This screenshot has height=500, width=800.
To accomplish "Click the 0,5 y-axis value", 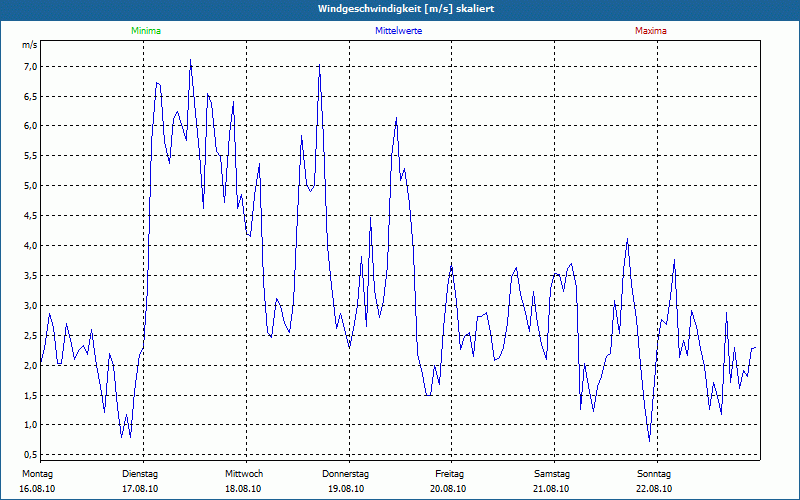I will [30, 455].
